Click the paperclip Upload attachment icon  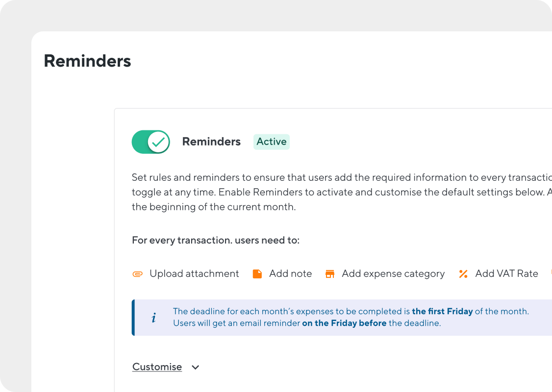point(138,273)
